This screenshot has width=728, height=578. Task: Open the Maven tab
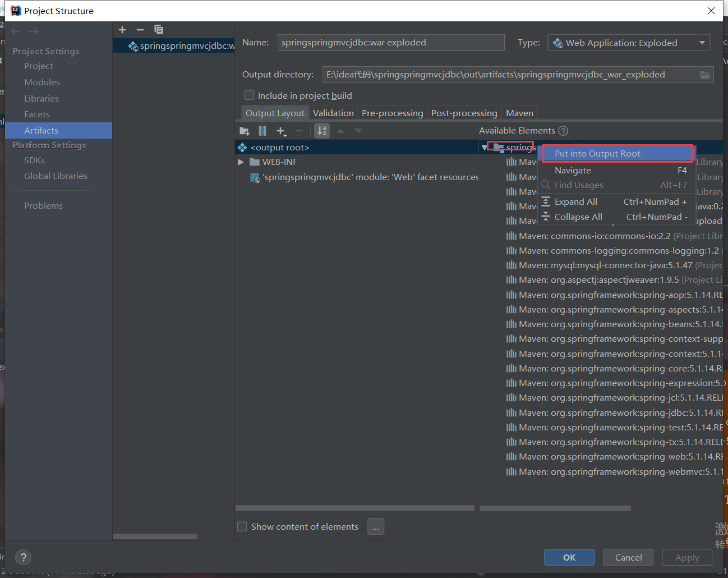point(519,113)
